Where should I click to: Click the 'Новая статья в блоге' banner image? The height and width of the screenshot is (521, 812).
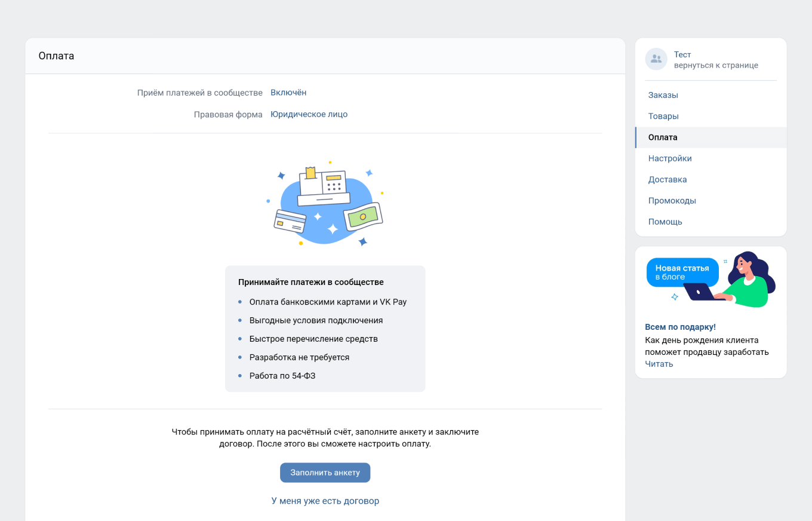710,280
